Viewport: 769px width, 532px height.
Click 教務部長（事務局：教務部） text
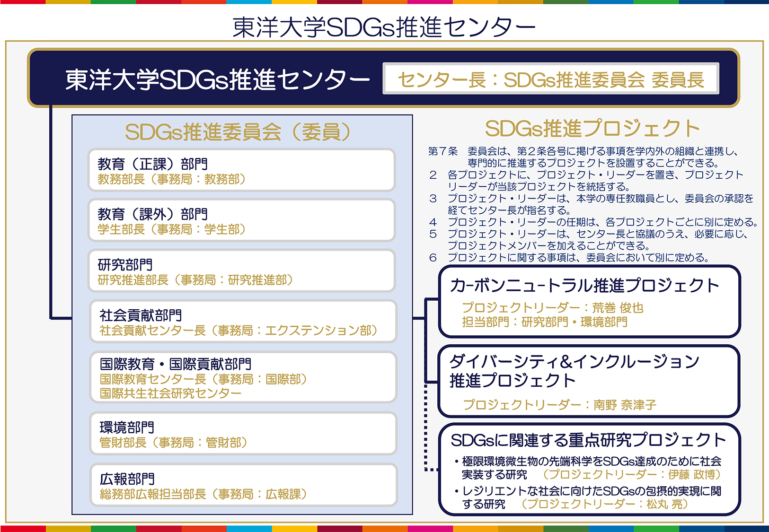[172, 179]
